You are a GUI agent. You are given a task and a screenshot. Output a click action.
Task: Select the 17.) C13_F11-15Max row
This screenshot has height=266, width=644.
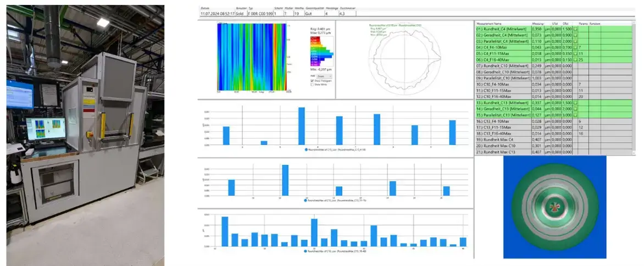[x=555, y=128]
